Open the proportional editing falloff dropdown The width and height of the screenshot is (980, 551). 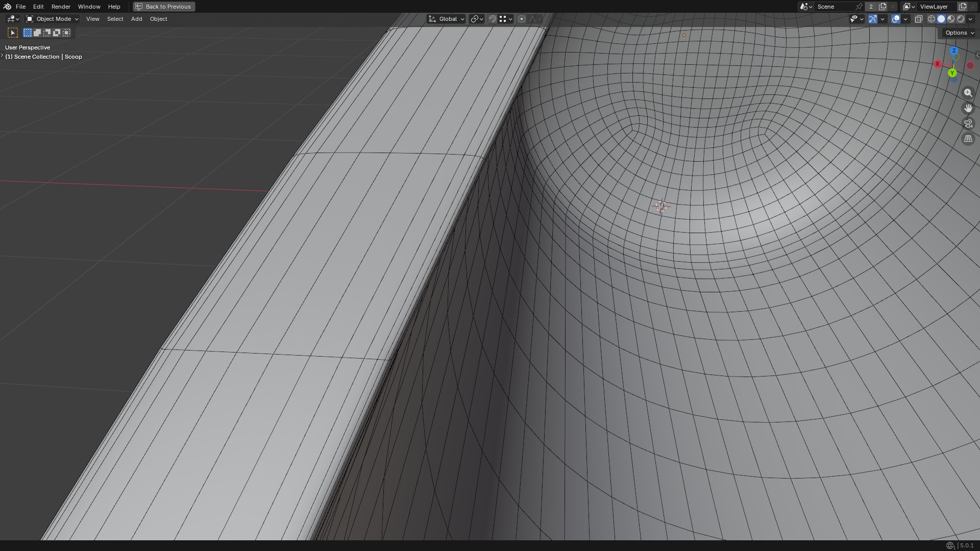(x=534, y=19)
